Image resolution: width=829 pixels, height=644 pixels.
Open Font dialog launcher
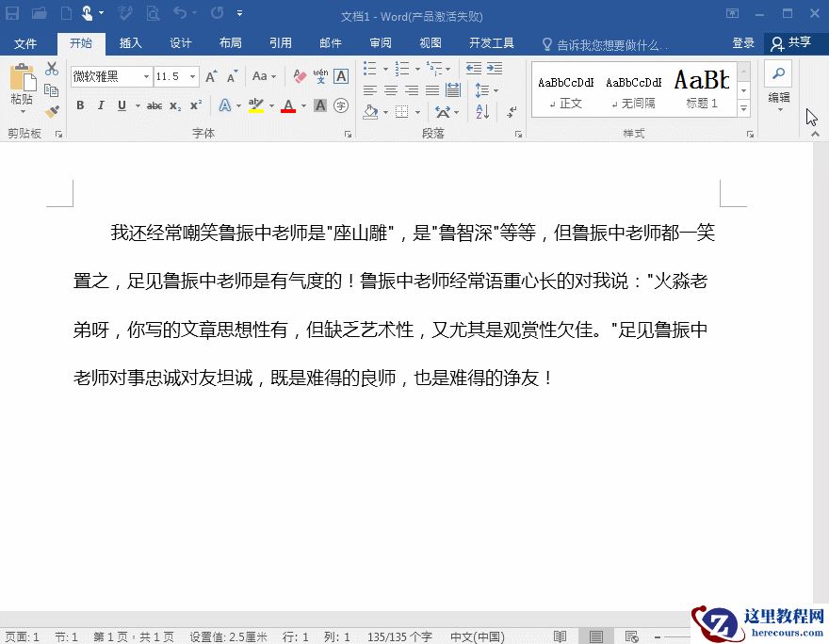tap(348, 135)
